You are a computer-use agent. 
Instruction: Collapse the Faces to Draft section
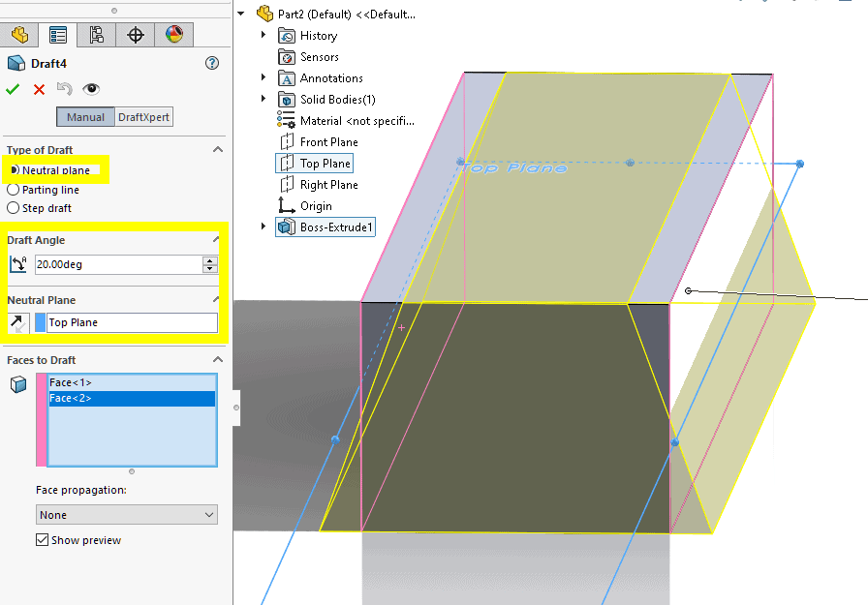click(218, 359)
